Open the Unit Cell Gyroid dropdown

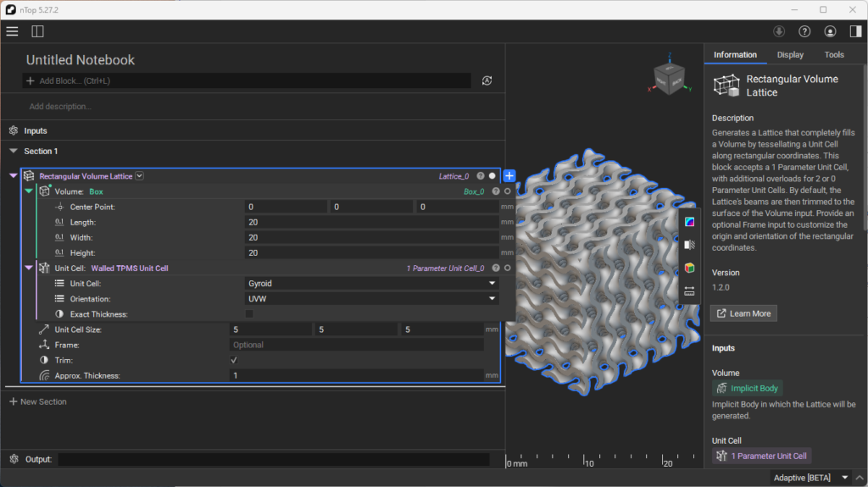click(x=371, y=284)
